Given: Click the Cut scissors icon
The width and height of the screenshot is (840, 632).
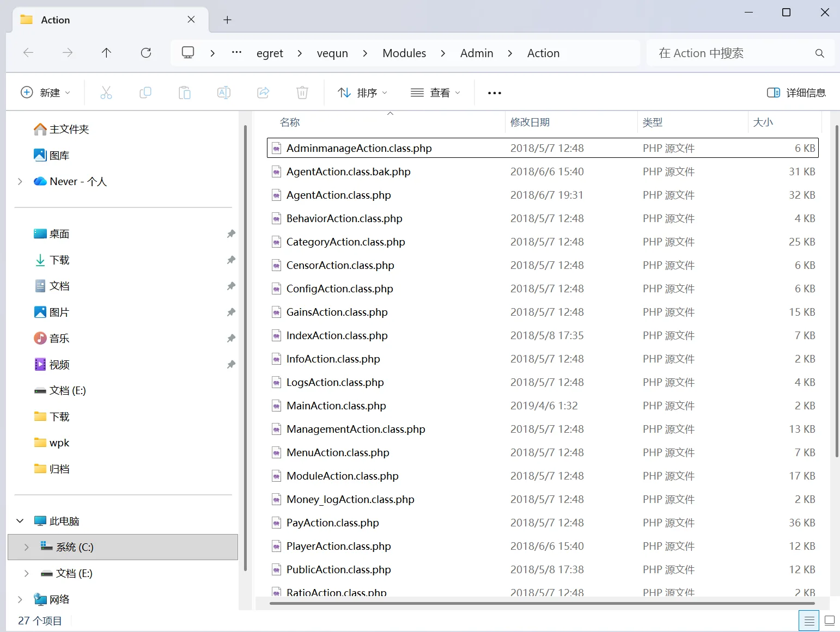Looking at the screenshot, I should click(106, 93).
